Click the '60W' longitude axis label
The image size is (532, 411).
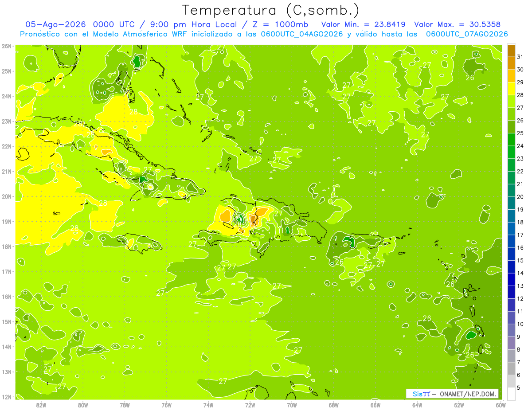pos(501,405)
